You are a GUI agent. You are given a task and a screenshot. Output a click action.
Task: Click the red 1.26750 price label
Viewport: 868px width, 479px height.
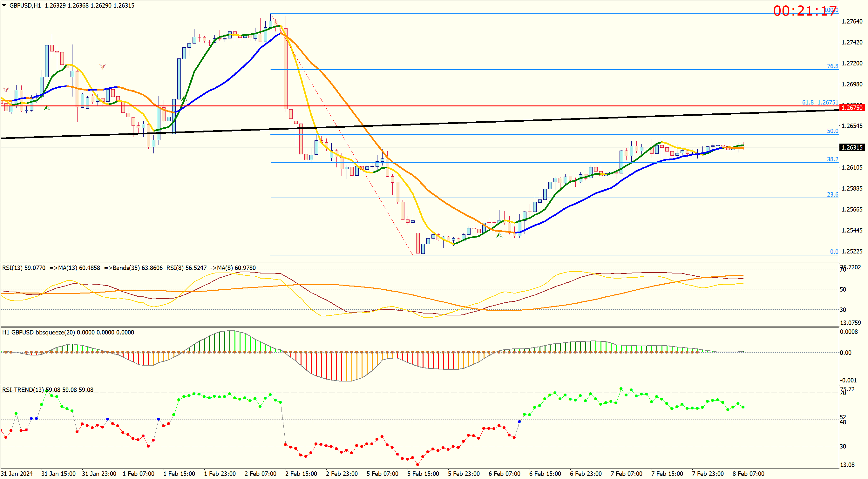pos(851,108)
